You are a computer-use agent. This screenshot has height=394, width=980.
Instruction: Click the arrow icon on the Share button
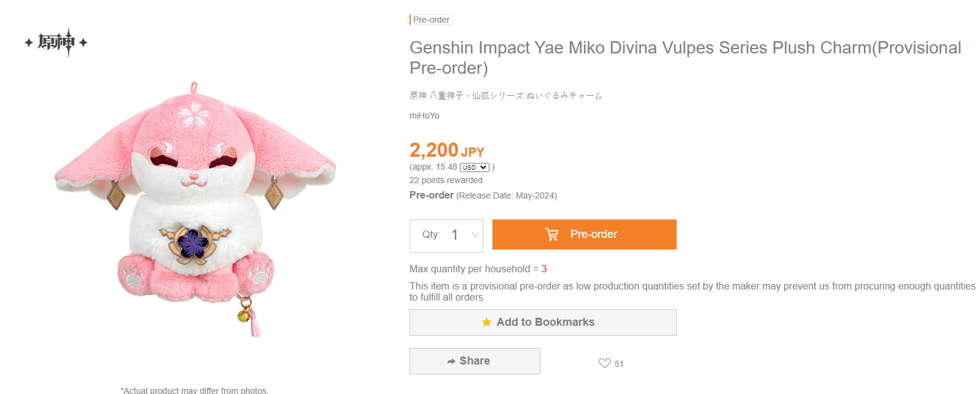tap(451, 361)
